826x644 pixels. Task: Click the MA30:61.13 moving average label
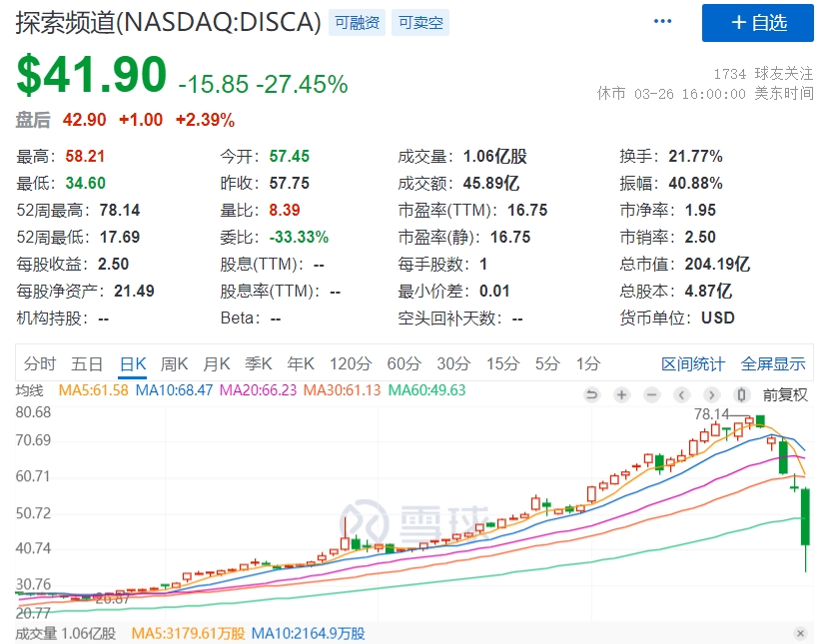pos(343,390)
